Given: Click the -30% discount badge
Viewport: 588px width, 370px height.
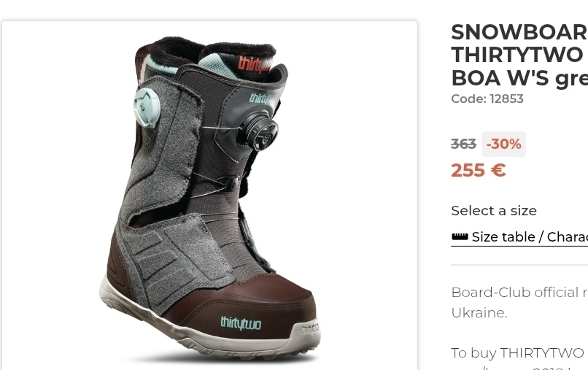Looking at the screenshot, I should click(x=503, y=144).
